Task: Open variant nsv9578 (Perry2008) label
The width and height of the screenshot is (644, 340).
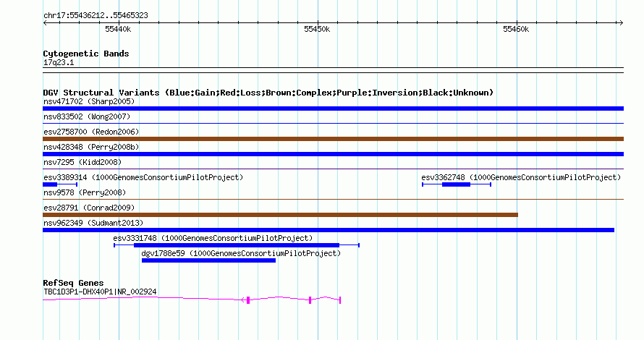Action: [x=85, y=192]
